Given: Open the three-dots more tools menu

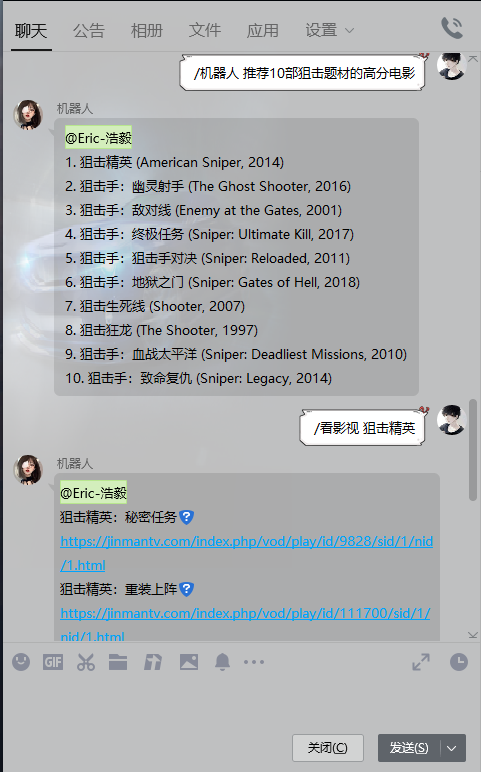Looking at the screenshot, I should [254, 662].
